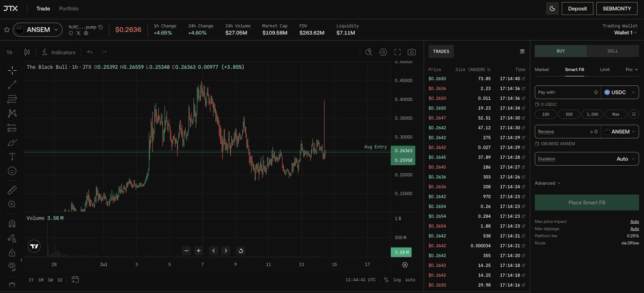
Task: Select the SELL tab
Action: tap(612, 51)
